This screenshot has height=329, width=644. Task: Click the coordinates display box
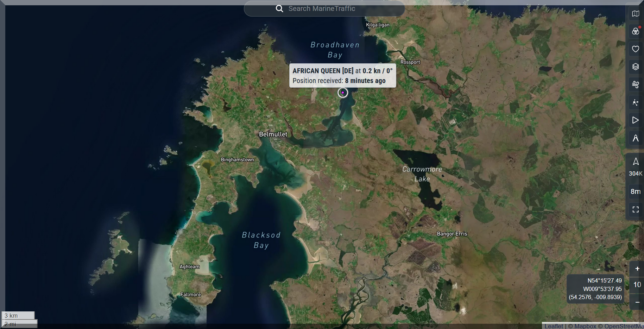[x=595, y=289]
